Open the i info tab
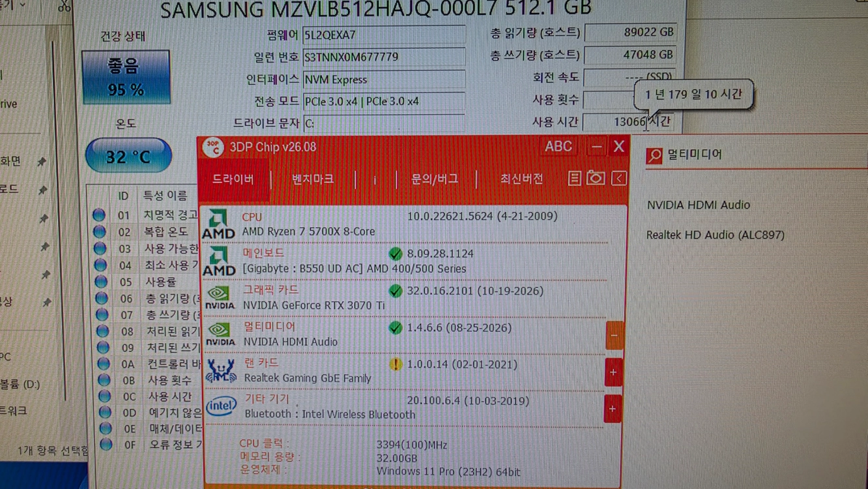The image size is (868, 489). tap(375, 180)
